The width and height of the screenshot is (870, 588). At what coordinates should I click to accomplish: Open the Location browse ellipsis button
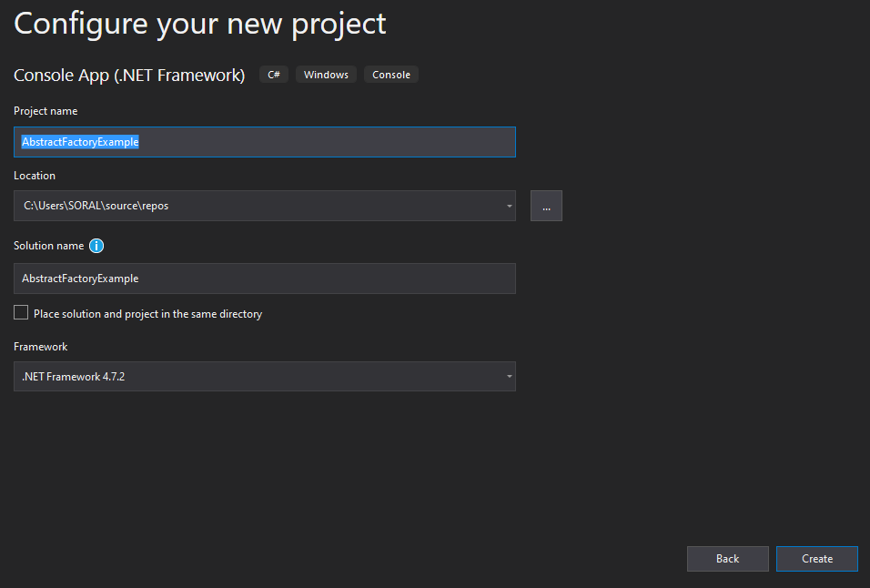pos(546,206)
